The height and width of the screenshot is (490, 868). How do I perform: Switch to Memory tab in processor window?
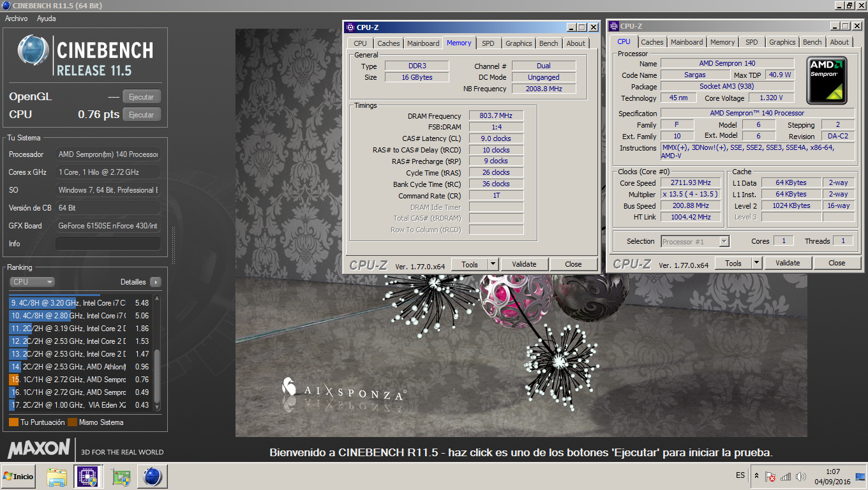722,42
